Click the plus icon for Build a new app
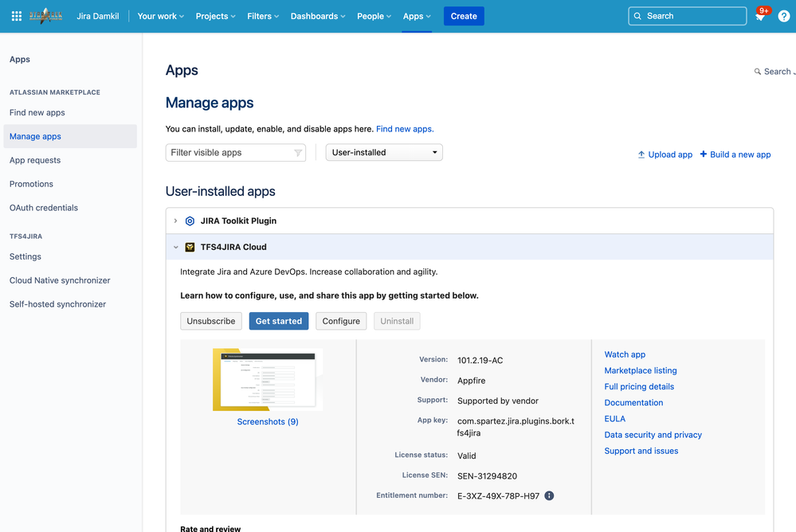The height and width of the screenshot is (532, 796). click(x=703, y=154)
